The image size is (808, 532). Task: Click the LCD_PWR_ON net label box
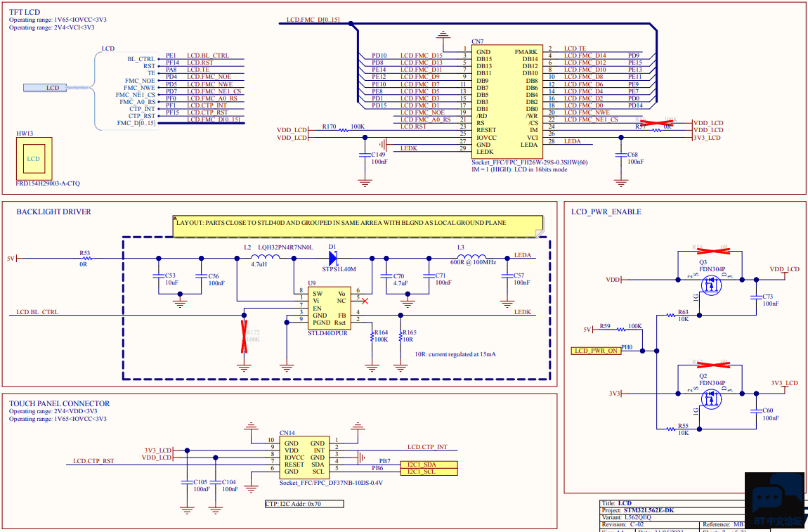tap(596, 351)
